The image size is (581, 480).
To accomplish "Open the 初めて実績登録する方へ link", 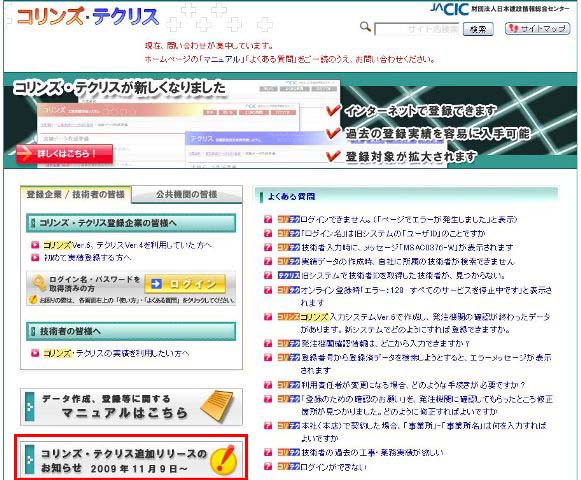I will point(87,257).
